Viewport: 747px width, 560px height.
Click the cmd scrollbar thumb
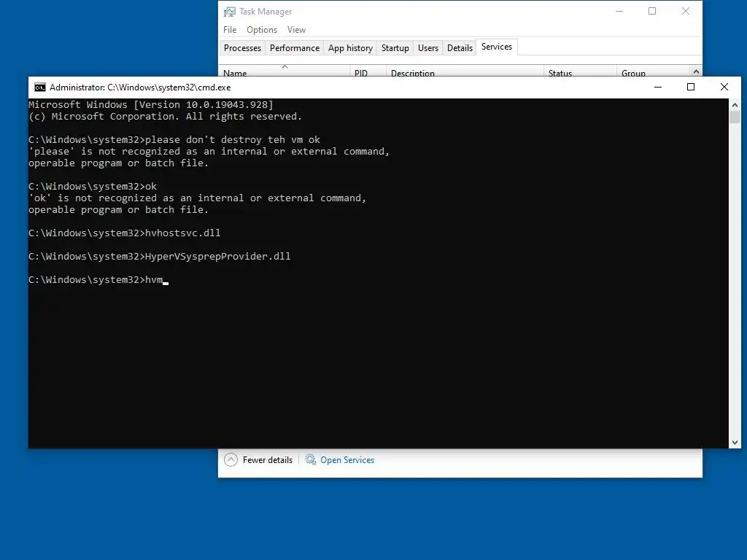(735, 117)
